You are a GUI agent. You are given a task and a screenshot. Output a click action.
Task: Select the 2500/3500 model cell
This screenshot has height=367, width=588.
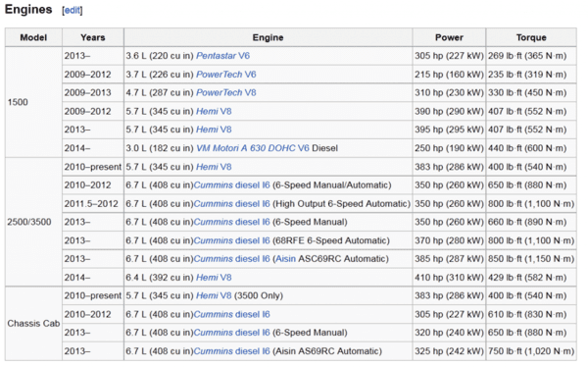click(33, 222)
